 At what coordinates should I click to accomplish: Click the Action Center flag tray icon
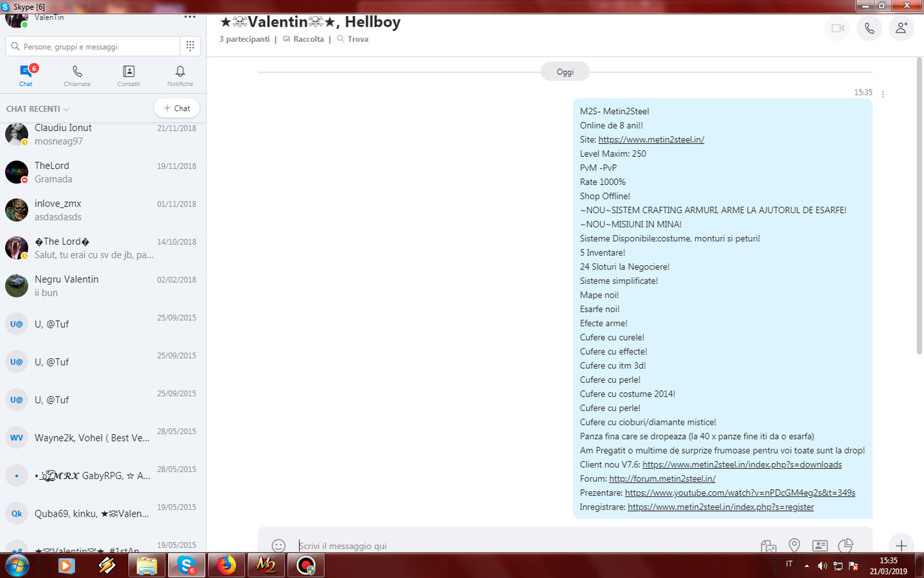coord(854,565)
